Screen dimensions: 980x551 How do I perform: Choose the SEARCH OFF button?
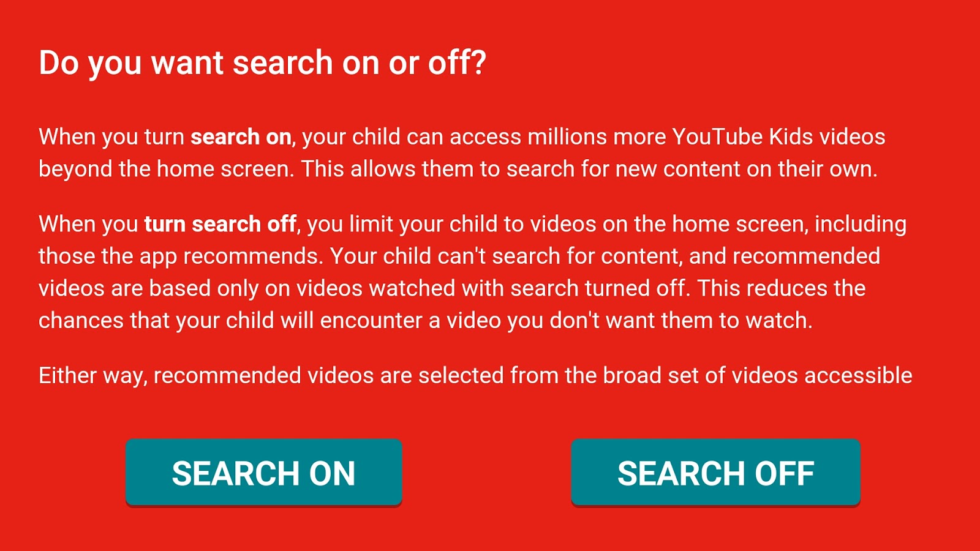click(715, 473)
